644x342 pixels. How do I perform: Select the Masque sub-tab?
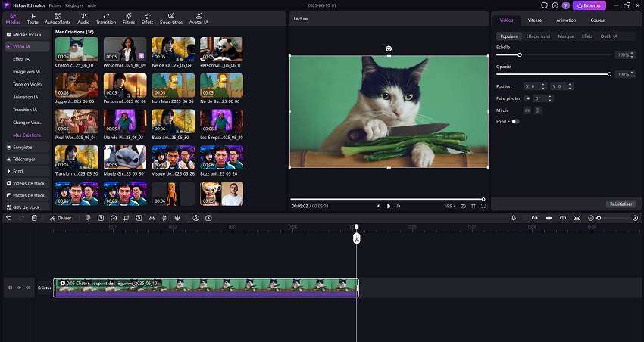pos(565,36)
